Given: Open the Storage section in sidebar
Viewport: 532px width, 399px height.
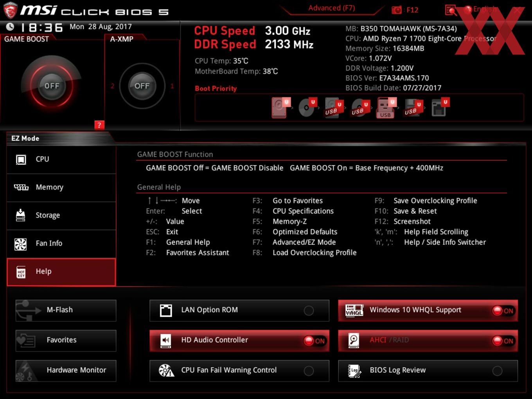Looking at the screenshot, I should 61,216.
